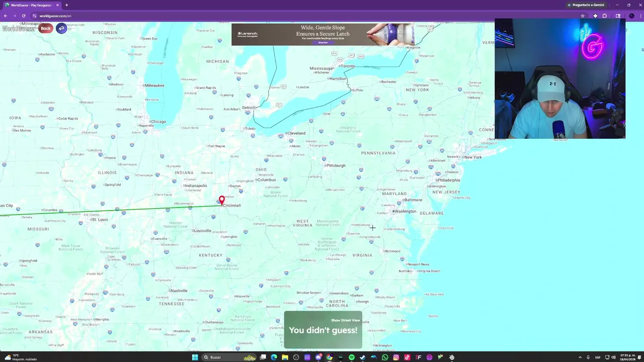The height and width of the screenshot is (362, 644).
Task: Click the Philadelphia map label
Action: click(x=448, y=180)
